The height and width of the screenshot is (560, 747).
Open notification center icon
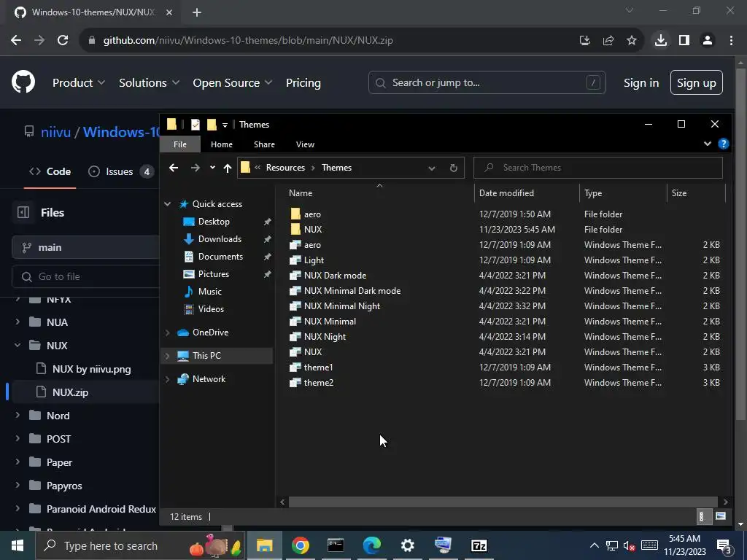click(724, 545)
